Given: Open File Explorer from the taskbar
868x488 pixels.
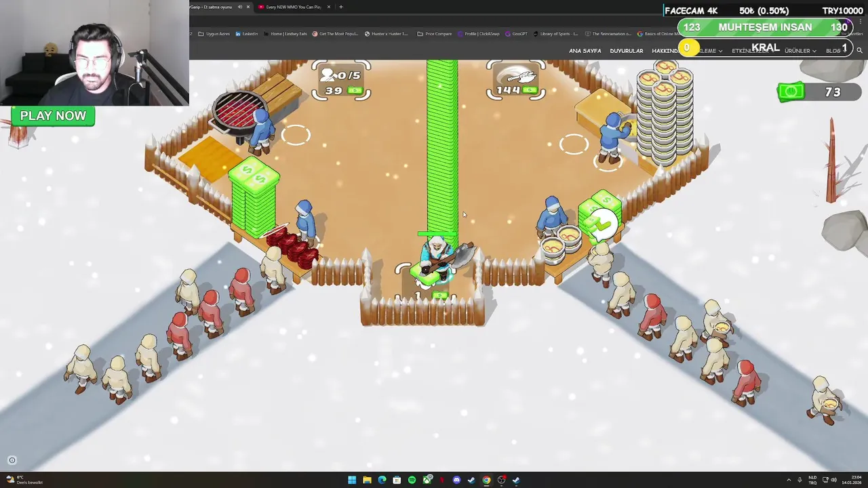Looking at the screenshot, I should click(367, 480).
